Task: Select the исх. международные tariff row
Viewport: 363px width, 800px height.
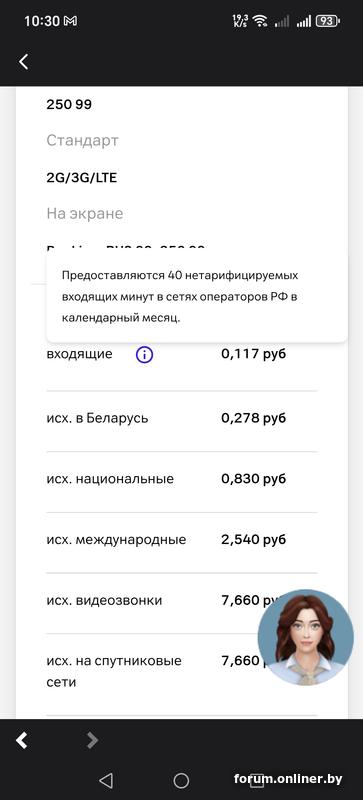Action: [181, 540]
